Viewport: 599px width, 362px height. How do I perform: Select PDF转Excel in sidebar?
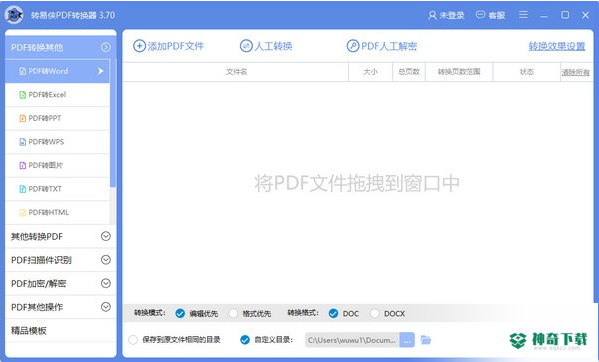pos(57,95)
